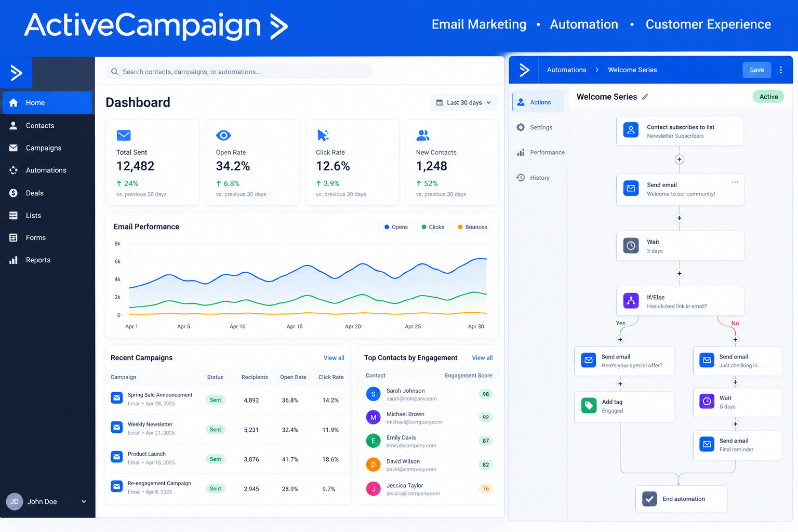Click the plus button under the Yes branch
798x532 pixels.
(620, 340)
